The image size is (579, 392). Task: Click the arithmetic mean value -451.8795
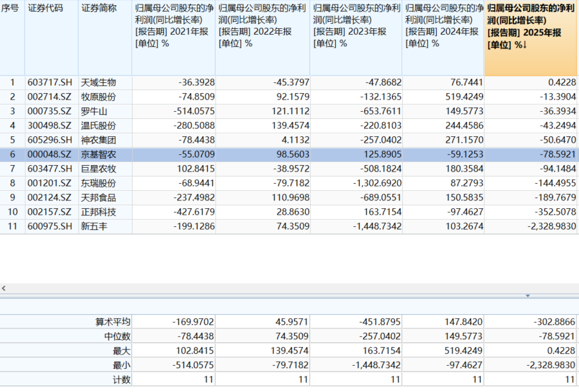click(380, 322)
